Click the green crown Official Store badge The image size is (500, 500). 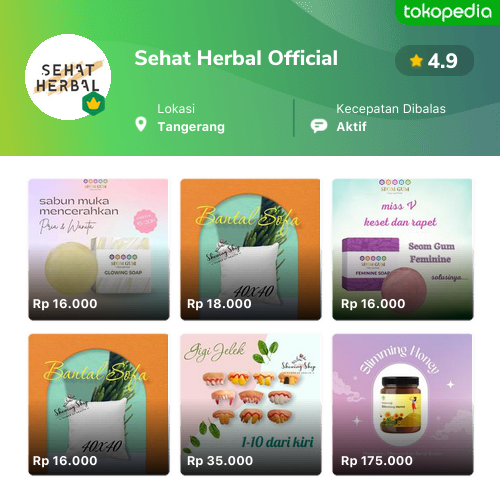click(x=94, y=104)
